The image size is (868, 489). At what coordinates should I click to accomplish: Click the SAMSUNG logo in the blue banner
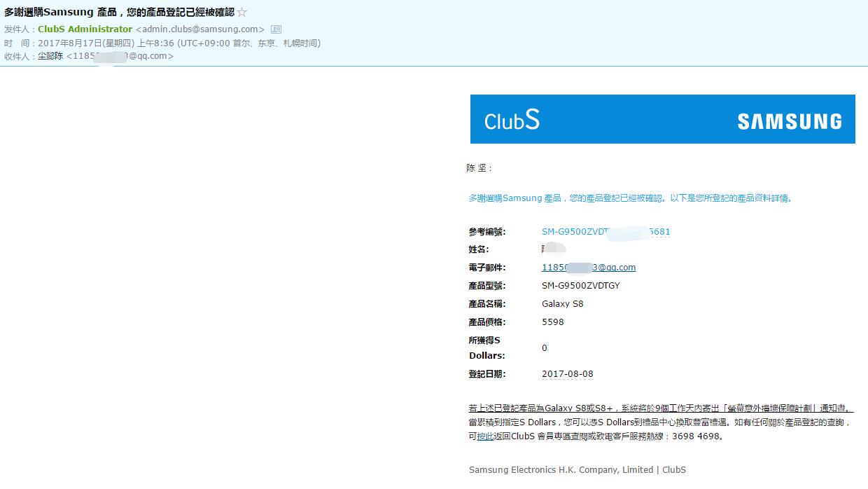click(789, 120)
